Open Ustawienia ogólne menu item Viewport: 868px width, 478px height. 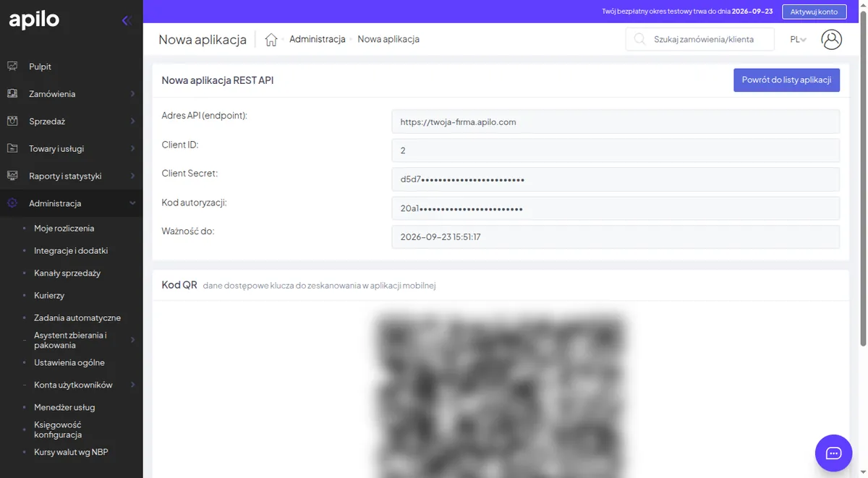(69, 363)
